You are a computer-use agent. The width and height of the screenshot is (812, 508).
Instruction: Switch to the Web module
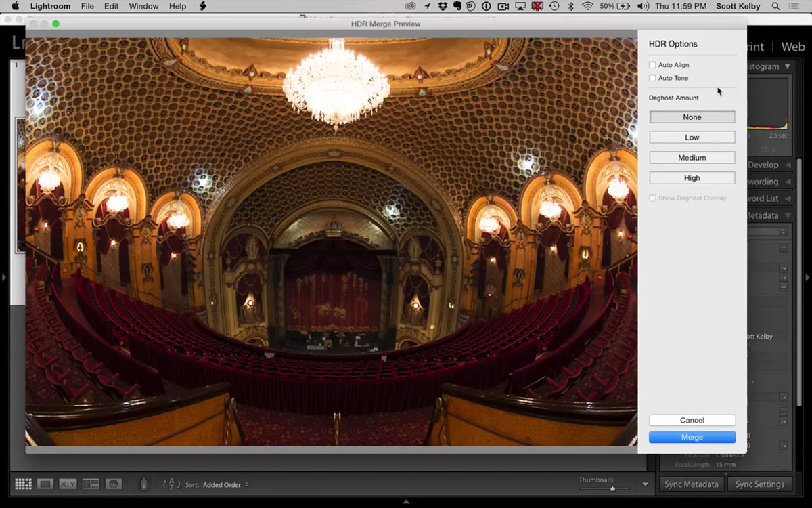(x=793, y=47)
